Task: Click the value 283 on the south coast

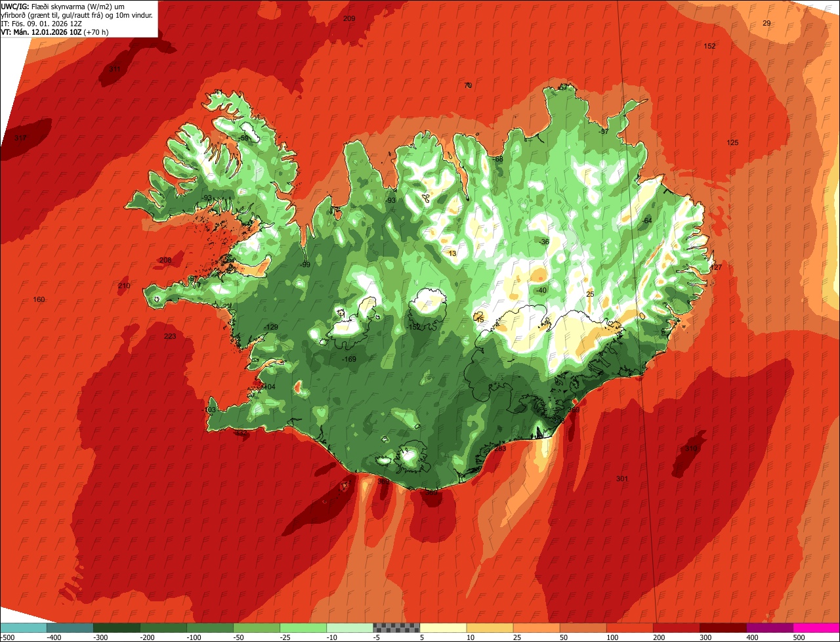Action: coord(500,448)
